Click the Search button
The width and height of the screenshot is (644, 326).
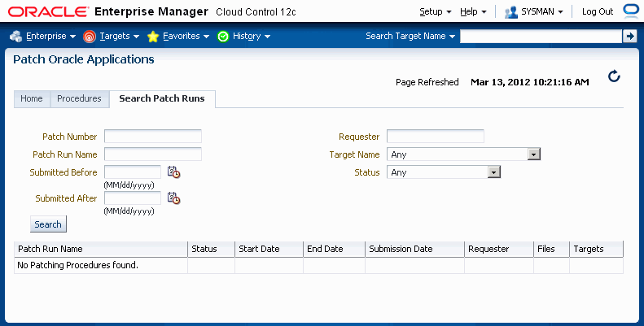coord(48,224)
